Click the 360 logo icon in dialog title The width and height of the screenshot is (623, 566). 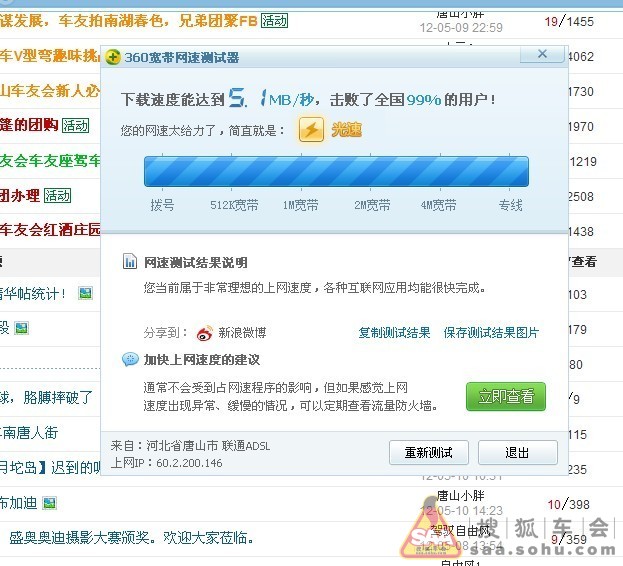click(x=113, y=57)
